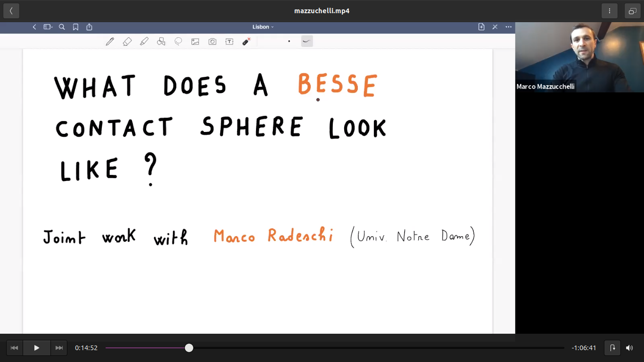The width and height of the screenshot is (644, 362).
Task: Click the handwritten word CONTACT
Action: [114, 128]
